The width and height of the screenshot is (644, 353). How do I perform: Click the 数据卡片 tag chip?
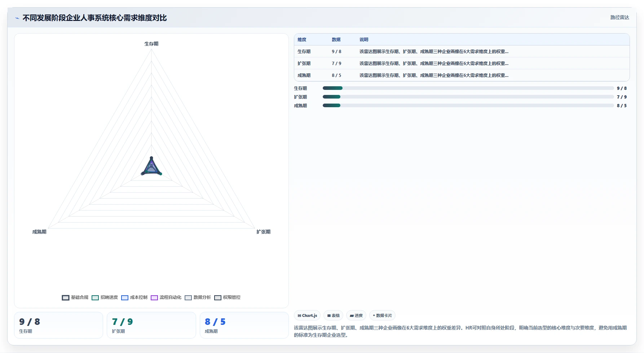[382, 315]
